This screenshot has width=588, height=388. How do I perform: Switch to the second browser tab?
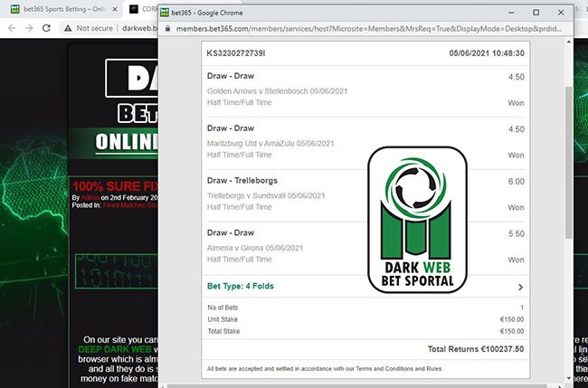[143, 9]
